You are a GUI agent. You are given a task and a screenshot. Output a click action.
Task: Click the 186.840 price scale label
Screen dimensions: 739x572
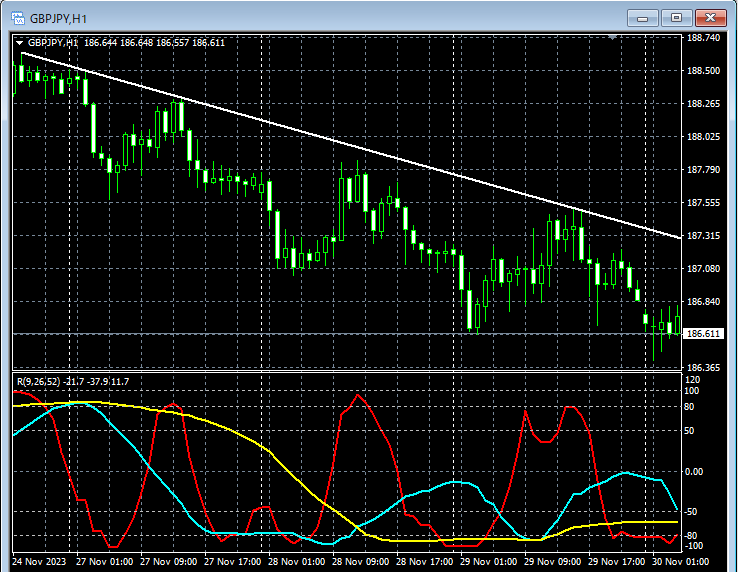[x=703, y=302]
